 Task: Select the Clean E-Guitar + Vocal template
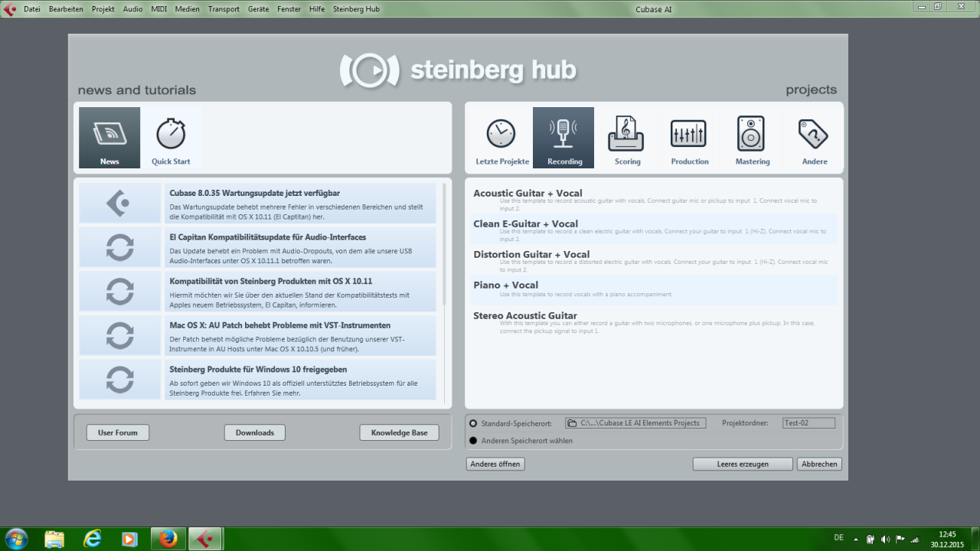click(654, 228)
